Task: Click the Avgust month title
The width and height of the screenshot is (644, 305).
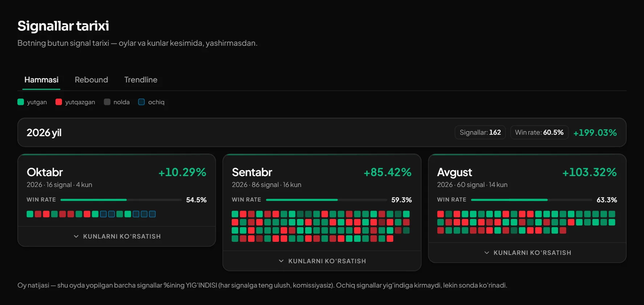Action: [x=455, y=172]
